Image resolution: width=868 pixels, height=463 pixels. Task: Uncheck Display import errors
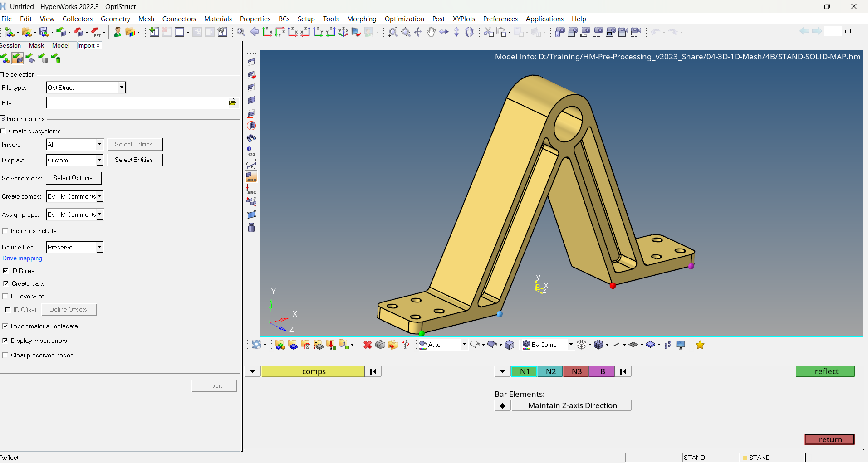(5, 341)
